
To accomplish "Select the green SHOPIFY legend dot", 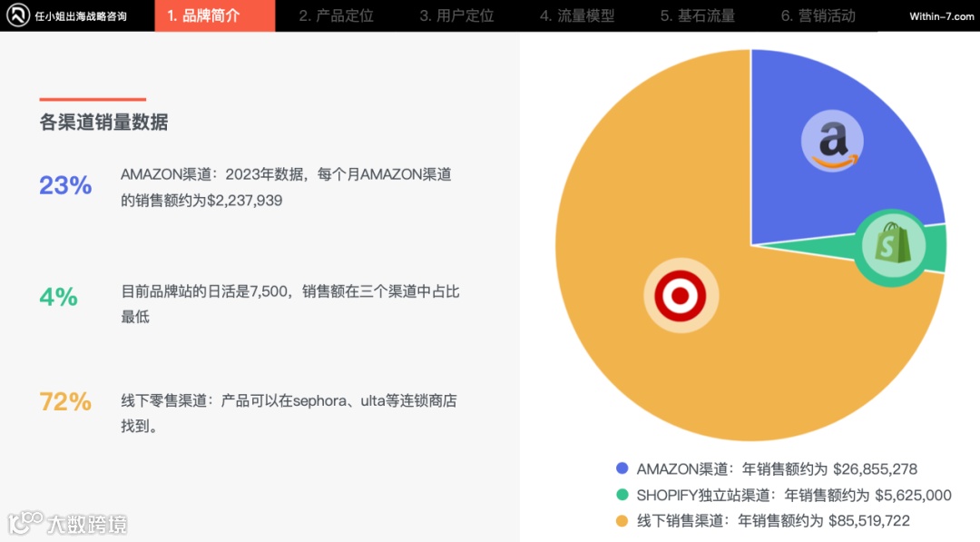I will point(621,495).
